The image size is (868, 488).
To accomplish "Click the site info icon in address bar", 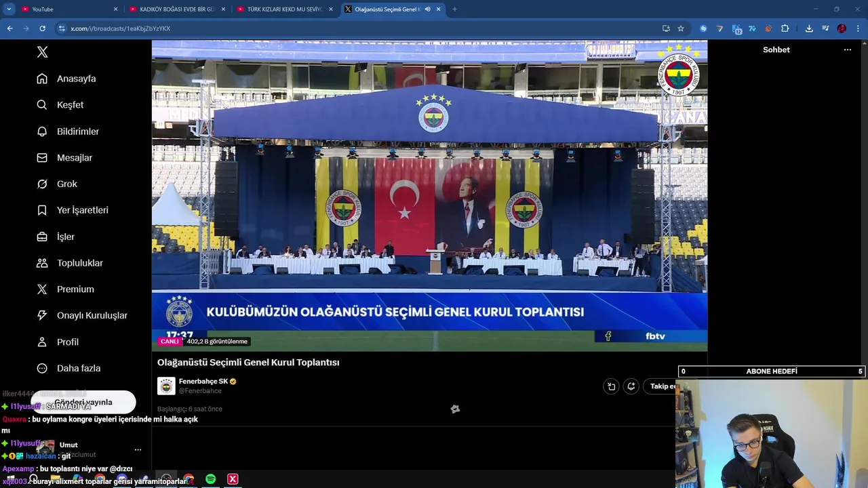I will click(62, 28).
